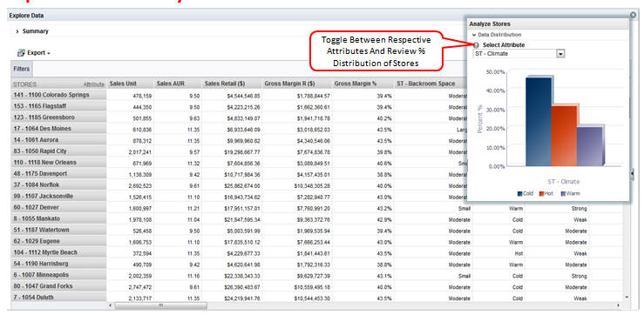Close the Analyze Stores panel
The image size is (644, 315).
pos(633,15)
